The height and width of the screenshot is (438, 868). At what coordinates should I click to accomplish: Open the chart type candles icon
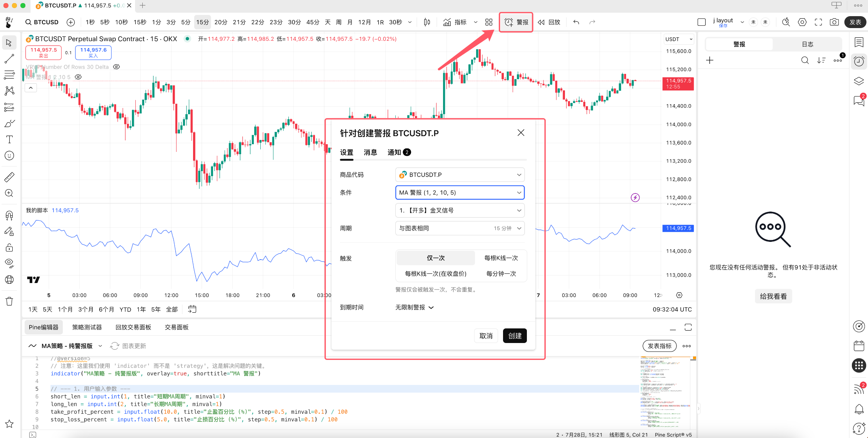coord(427,22)
